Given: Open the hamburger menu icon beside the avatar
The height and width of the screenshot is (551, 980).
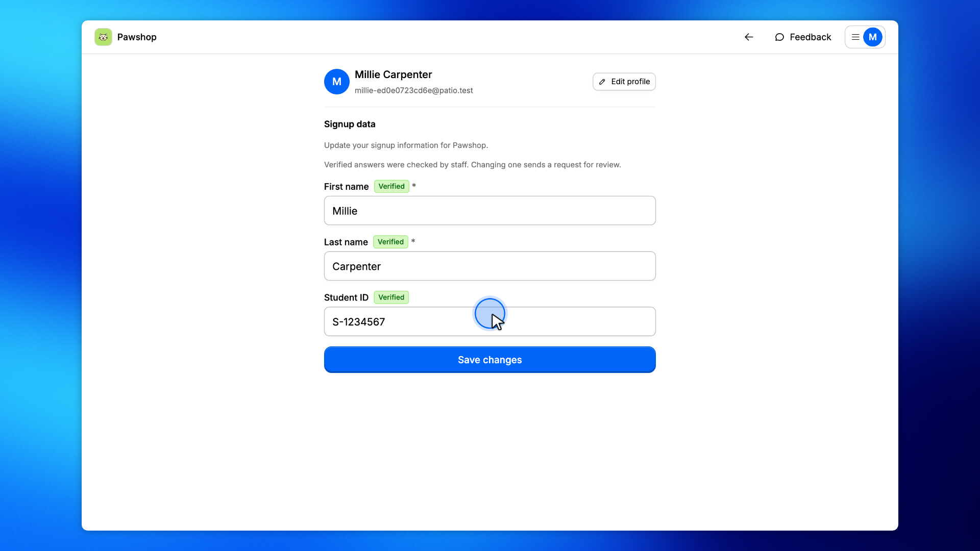Looking at the screenshot, I should [855, 37].
